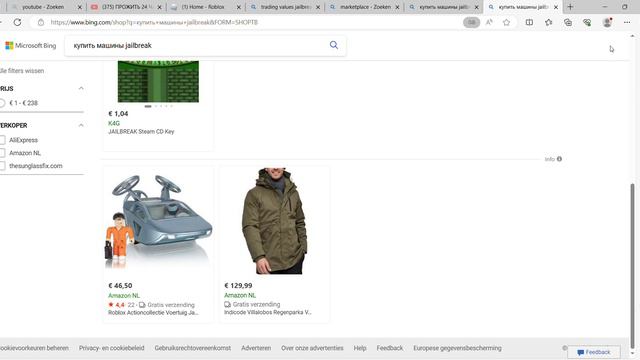
Task: Open Over onze advertenties link
Action: click(x=312, y=348)
